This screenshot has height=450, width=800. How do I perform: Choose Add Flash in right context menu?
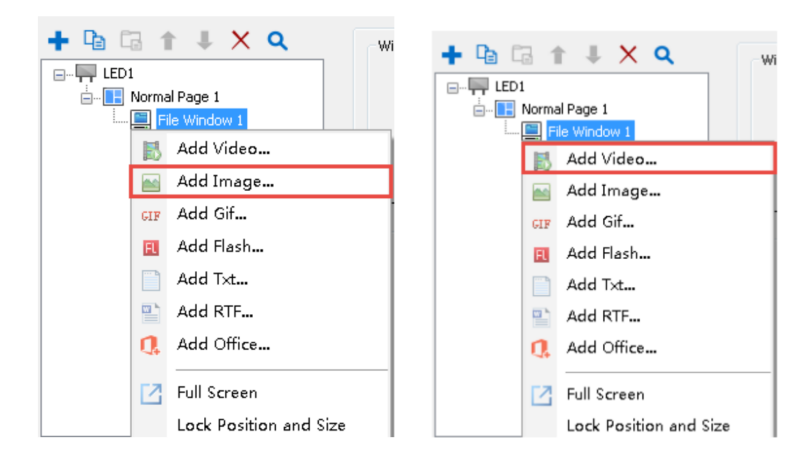coord(648,254)
